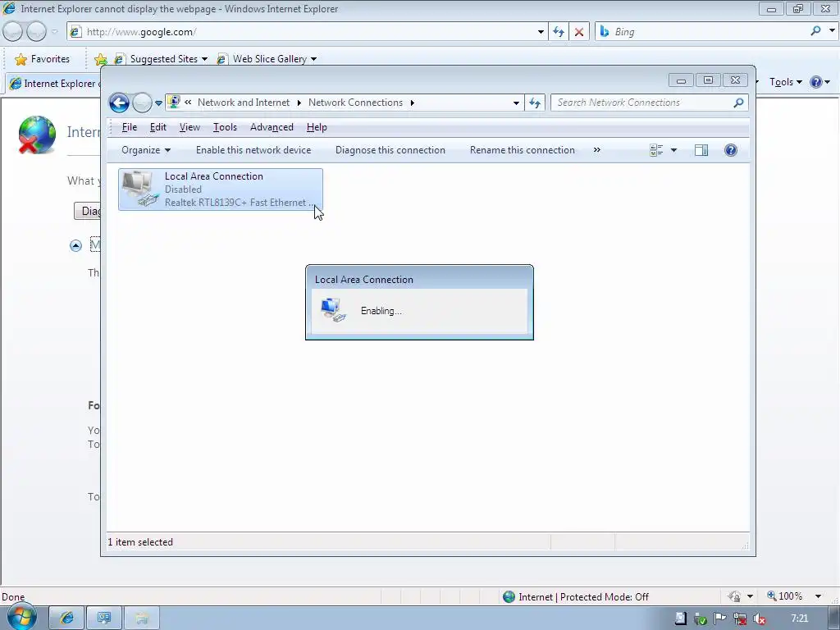Click the Bing search magnifier icon

pos(815,31)
